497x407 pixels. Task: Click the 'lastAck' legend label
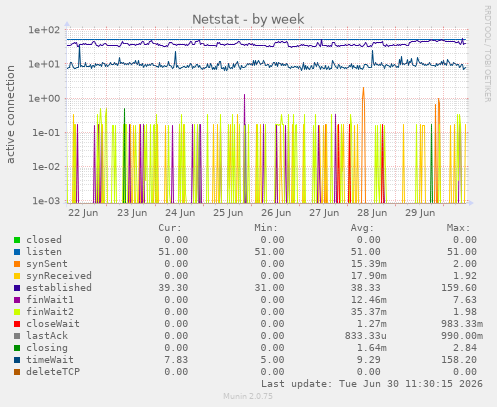[47, 336]
